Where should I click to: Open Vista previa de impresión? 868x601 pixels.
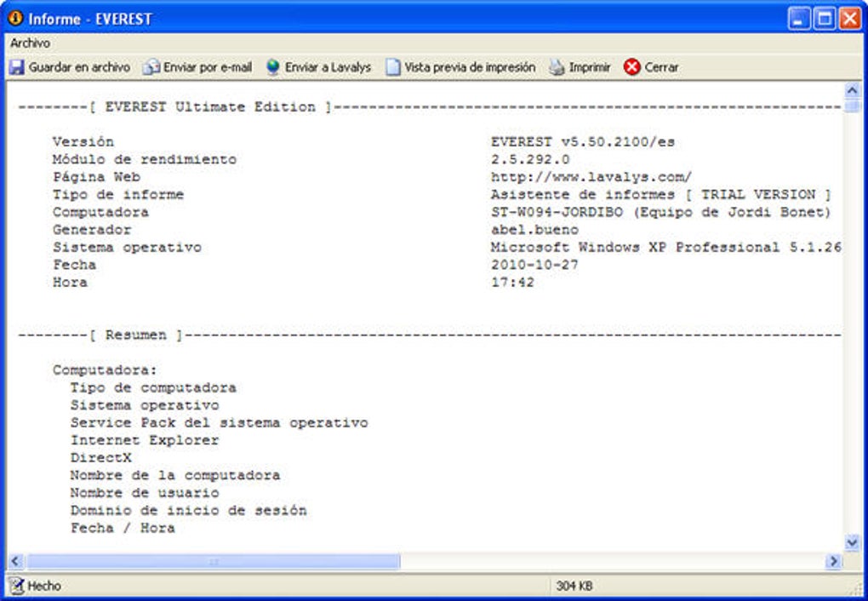pos(470,67)
